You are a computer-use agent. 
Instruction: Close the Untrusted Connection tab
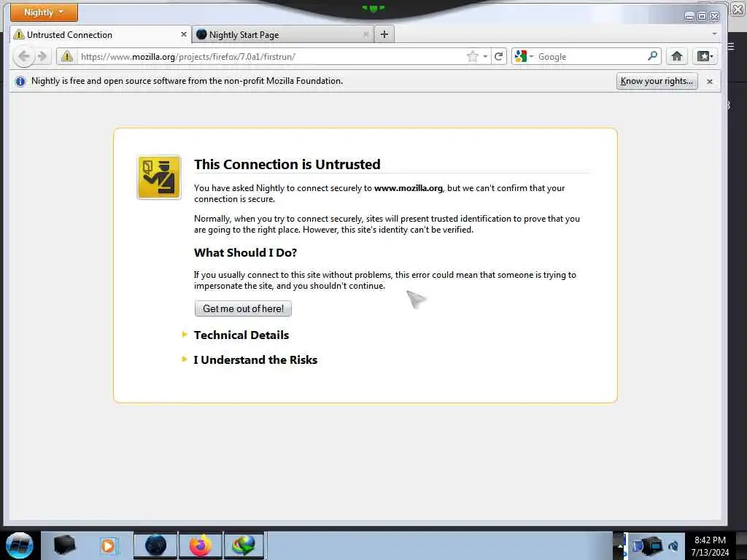[x=183, y=35]
